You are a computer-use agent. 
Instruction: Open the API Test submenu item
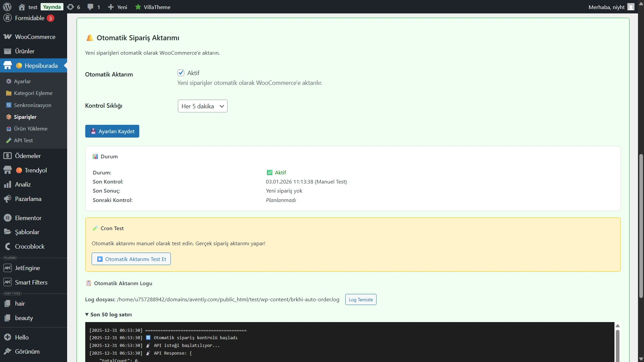(x=23, y=141)
